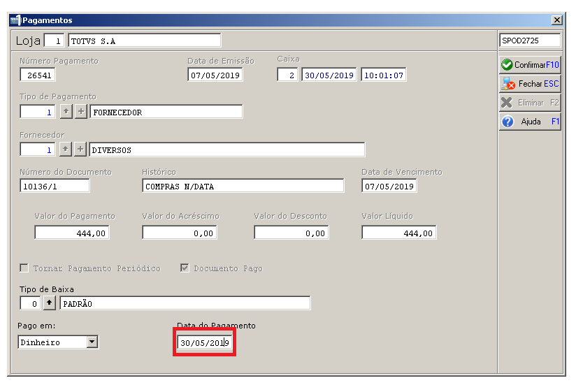This screenshot has width=583, height=392.
Task: Click the DIVERSOS supplier name field
Action: 226,150
